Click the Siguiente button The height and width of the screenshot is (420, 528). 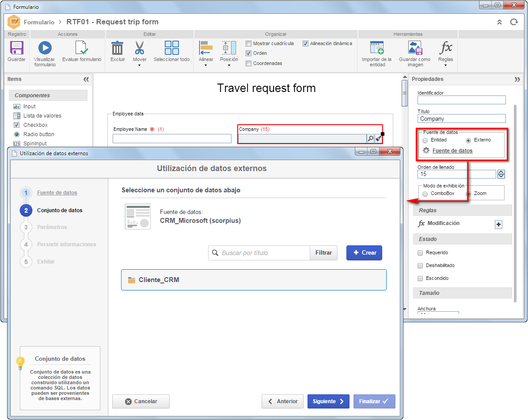tap(328, 401)
